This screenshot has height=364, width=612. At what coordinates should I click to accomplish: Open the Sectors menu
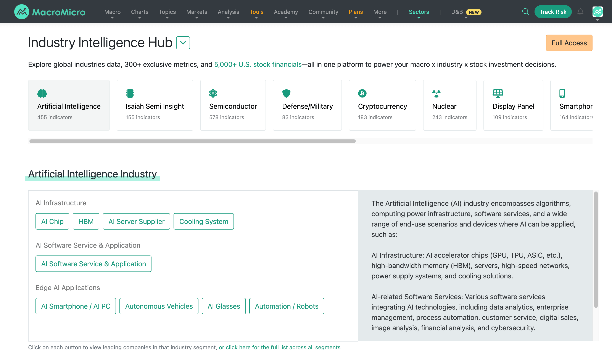coord(419,12)
